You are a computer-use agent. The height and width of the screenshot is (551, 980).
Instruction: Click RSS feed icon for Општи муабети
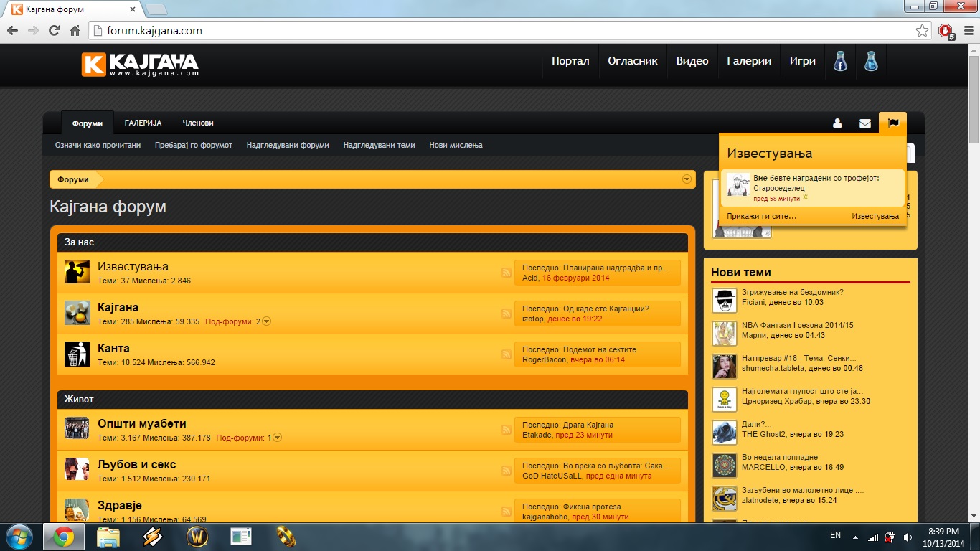[x=506, y=430]
